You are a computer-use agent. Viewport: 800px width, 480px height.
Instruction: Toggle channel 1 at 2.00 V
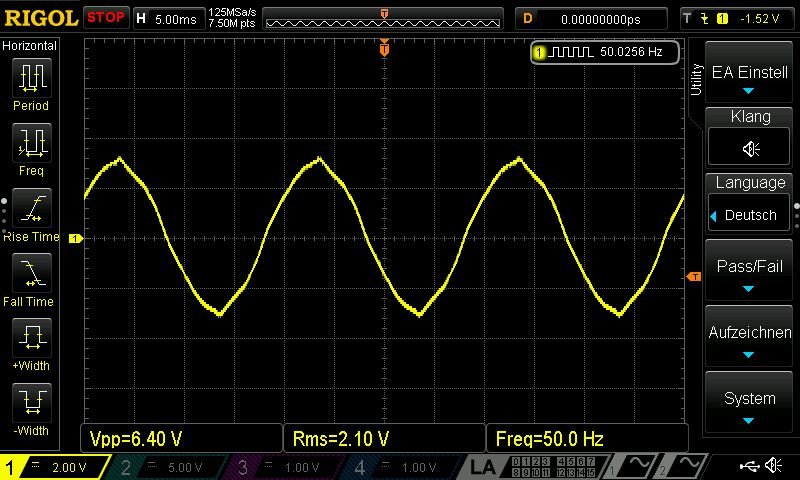click(x=57, y=466)
